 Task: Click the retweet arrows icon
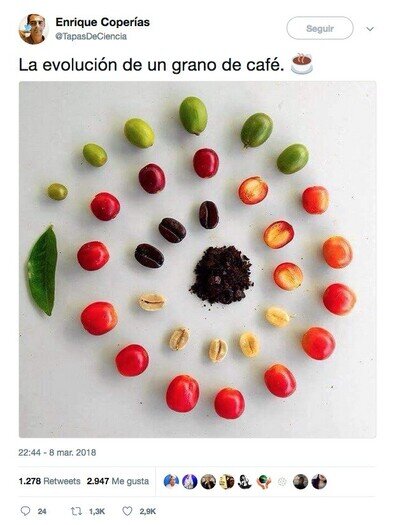pyautogui.click(x=76, y=511)
